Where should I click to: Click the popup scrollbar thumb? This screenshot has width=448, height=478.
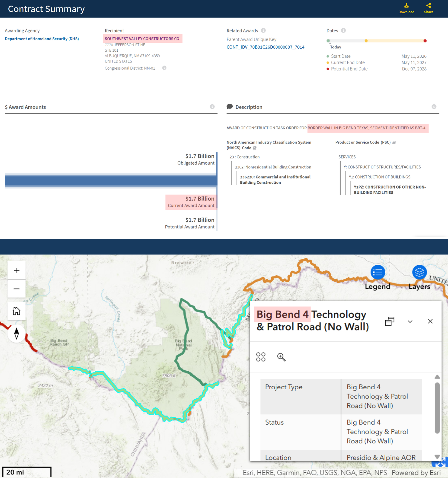(x=437, y=408)
